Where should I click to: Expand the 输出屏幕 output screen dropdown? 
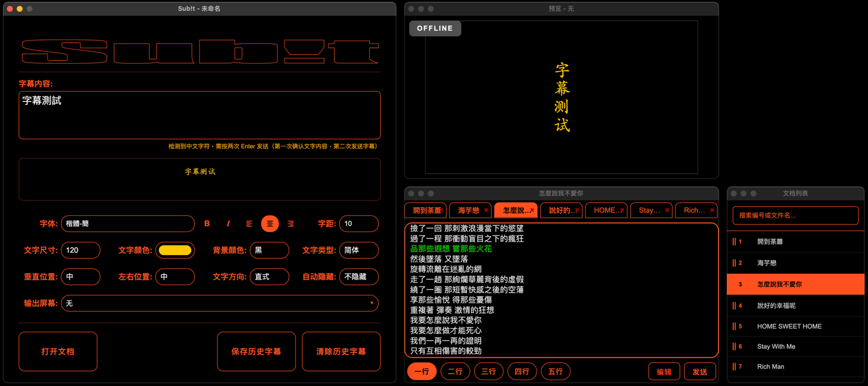220,303
